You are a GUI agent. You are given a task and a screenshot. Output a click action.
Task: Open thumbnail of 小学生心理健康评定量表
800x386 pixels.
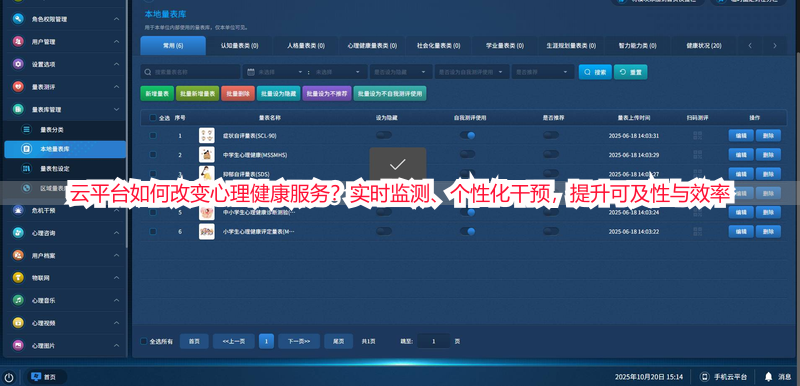207,231
